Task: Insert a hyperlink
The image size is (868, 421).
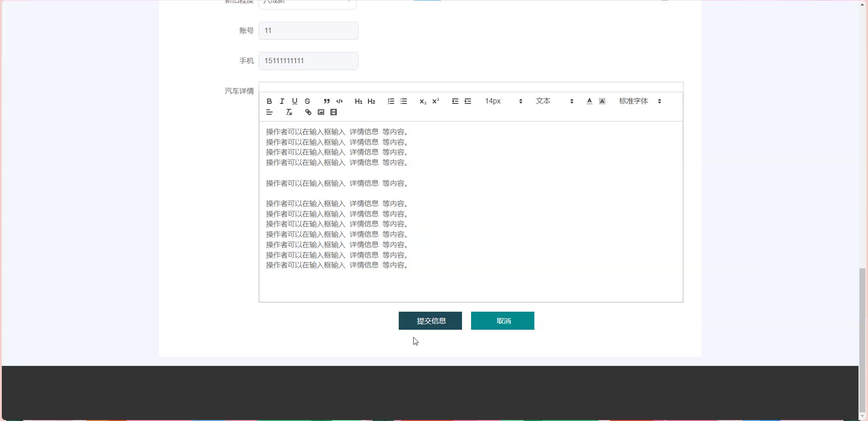Action: 308,112
